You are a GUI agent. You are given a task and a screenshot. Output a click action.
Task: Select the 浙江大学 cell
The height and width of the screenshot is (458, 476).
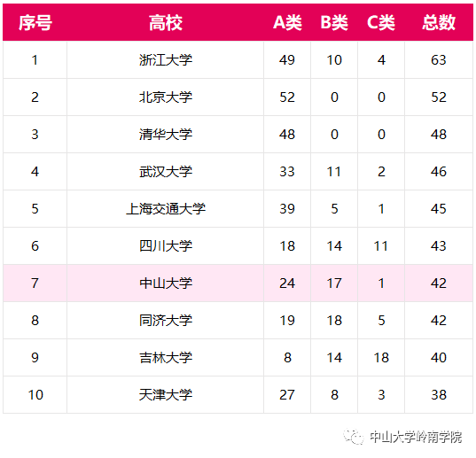(x=166, y=59)
